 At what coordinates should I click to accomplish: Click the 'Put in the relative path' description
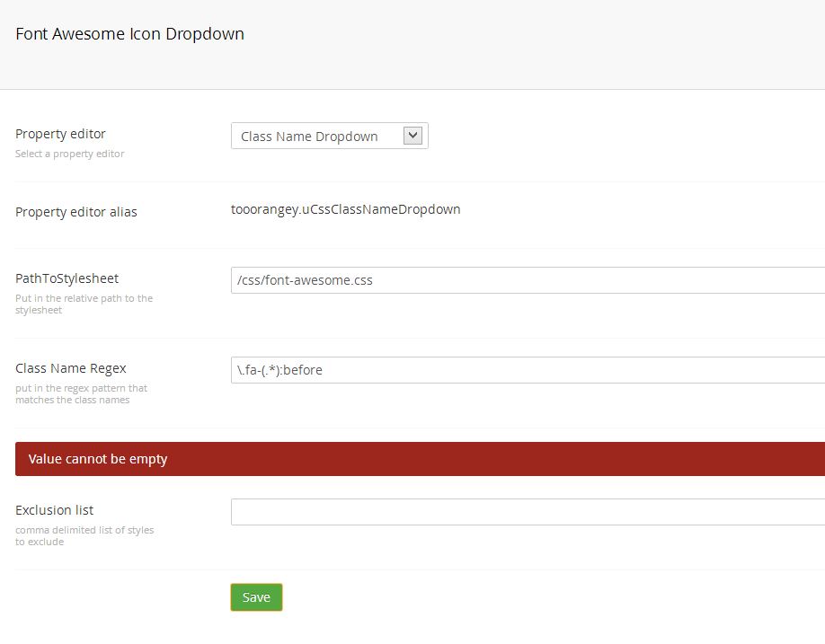(84, 304)
